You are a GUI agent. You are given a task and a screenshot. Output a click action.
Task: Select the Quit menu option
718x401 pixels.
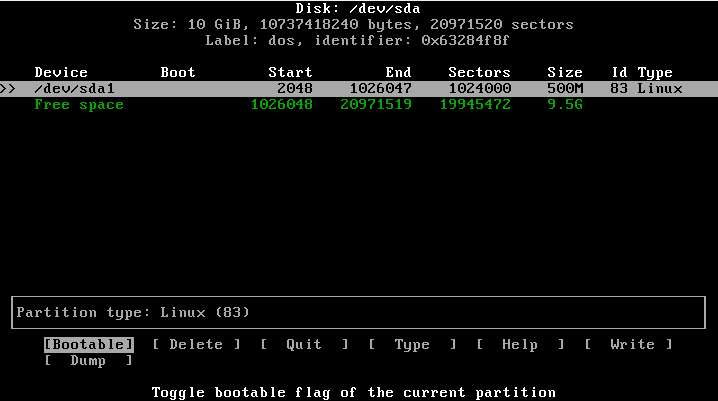tap(304, 344)
